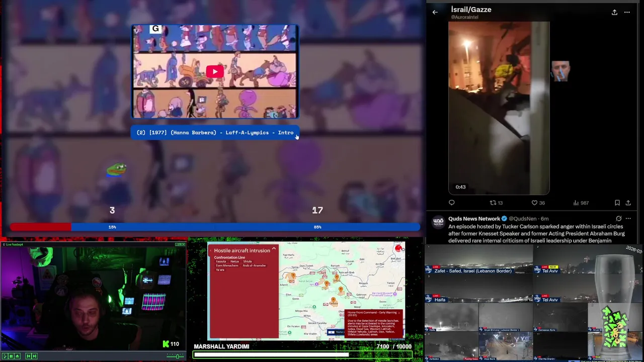
Task: Select the Even Menachem location chip
Action: [x=227, y=265]
